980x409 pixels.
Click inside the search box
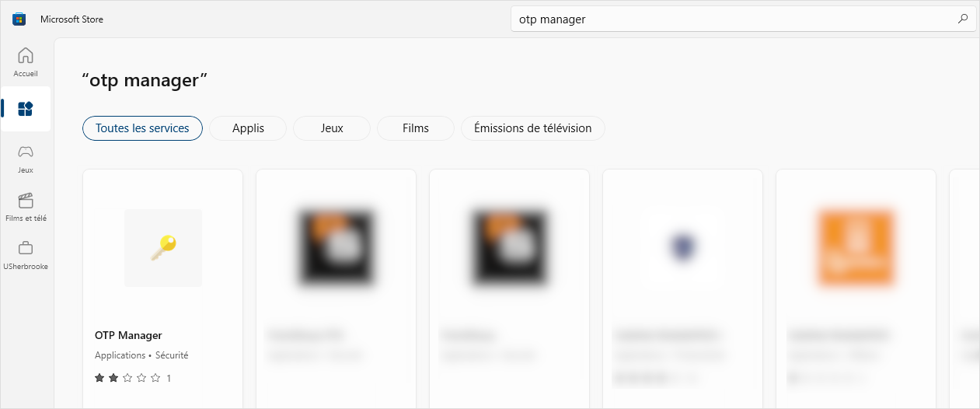pyautogui.click(x=743, y=19)
